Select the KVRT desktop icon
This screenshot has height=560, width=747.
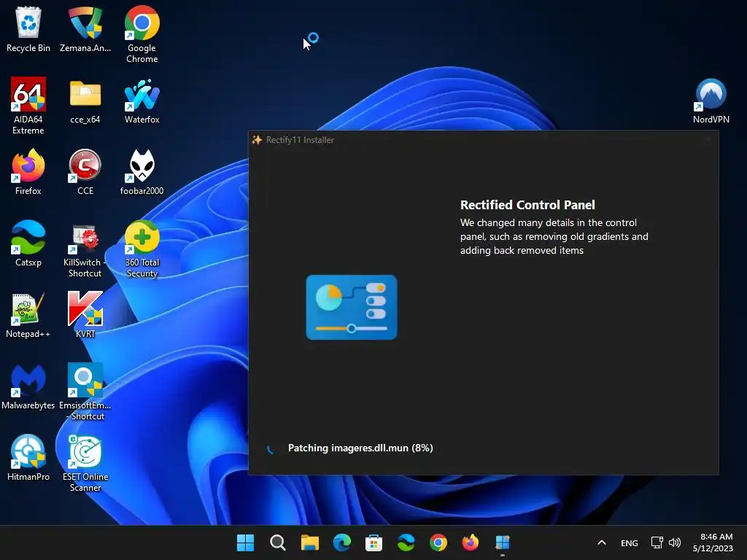pos(85,315)
